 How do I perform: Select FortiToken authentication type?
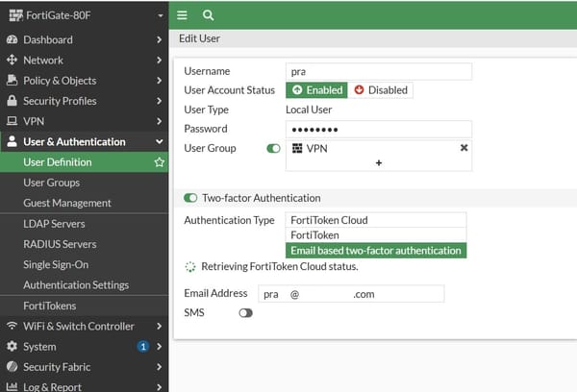coord(376,235)
